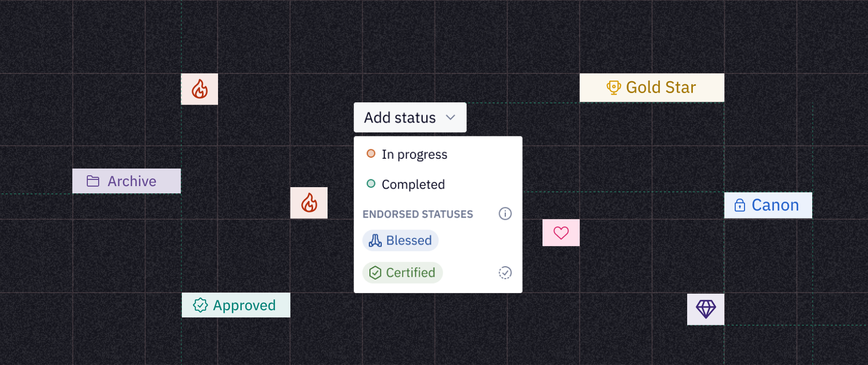868x365 pixels.
Task: Open the Add status dropdown
Action: [x=410, y=117]
